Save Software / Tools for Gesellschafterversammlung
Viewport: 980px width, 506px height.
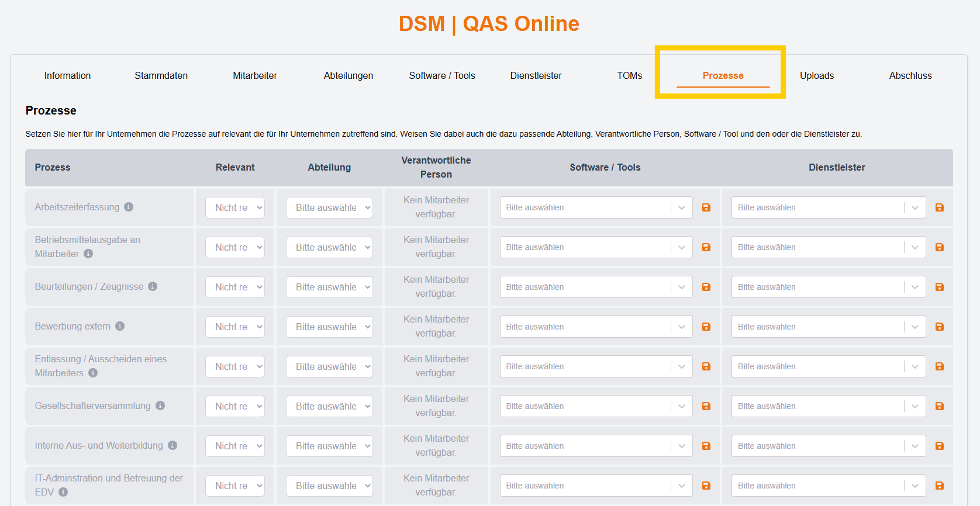coord(706,406)
